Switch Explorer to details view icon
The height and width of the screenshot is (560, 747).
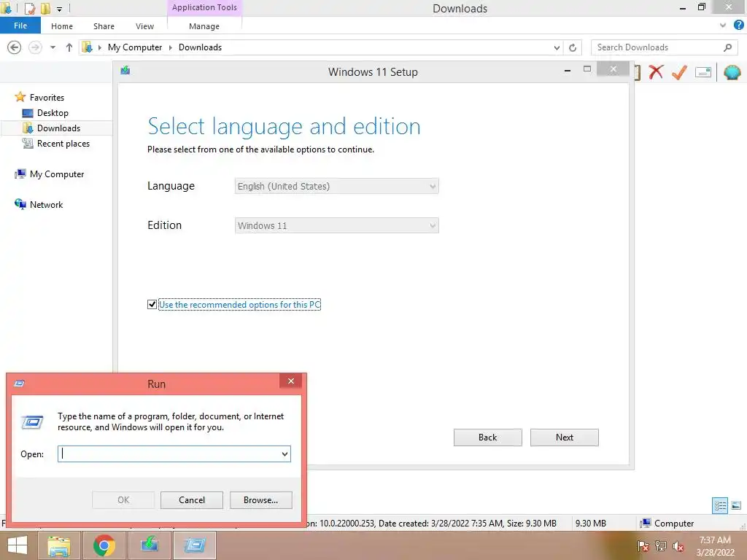coord(720,505)
